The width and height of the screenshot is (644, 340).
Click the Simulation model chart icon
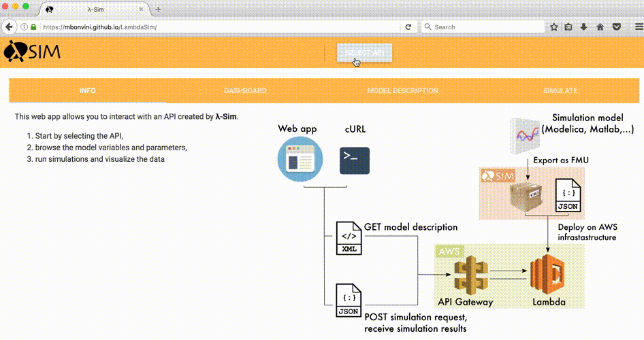(525, 136)
